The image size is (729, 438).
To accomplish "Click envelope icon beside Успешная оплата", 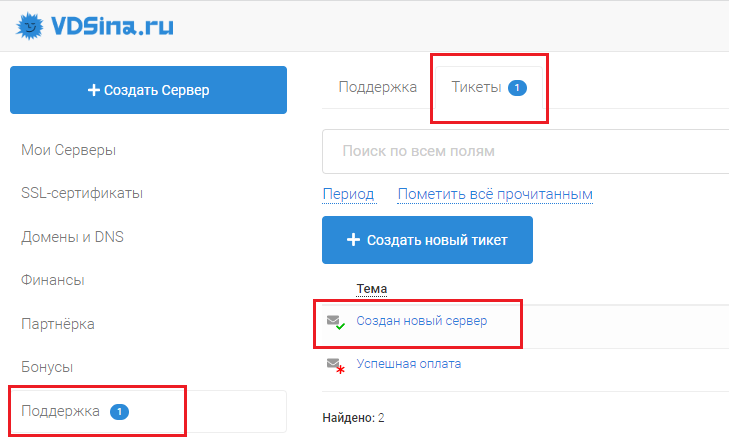I will pos(336,365).
